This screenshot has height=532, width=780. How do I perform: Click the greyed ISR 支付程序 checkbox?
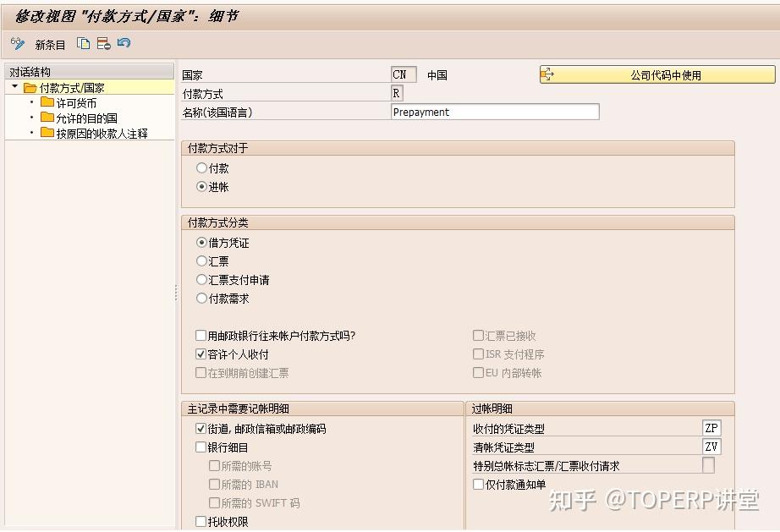478,354
